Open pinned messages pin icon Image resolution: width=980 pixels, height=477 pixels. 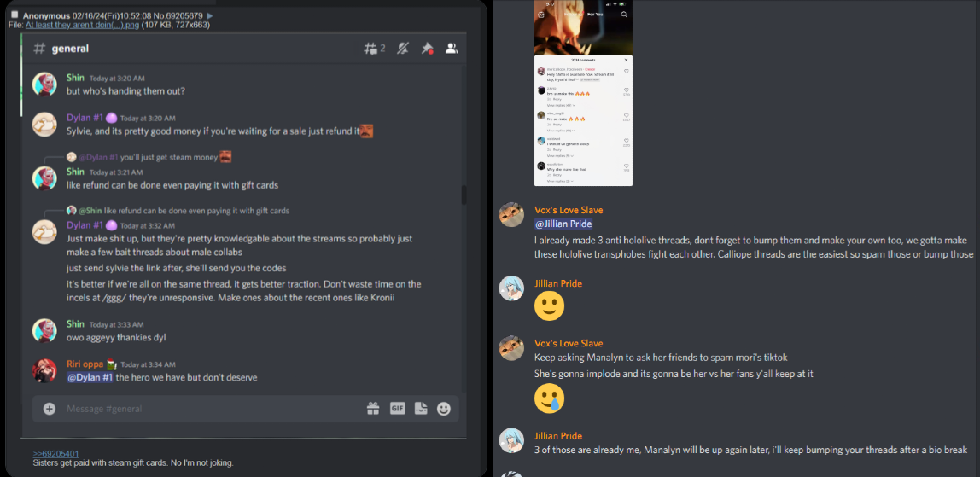pyautogui.click(x=428, y=48)
